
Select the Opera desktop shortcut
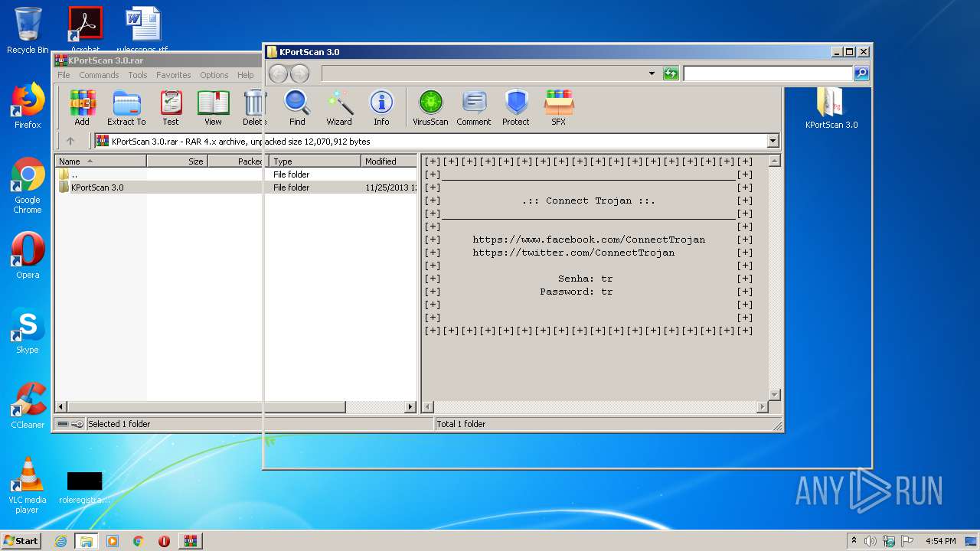click(x=28, y=256)
